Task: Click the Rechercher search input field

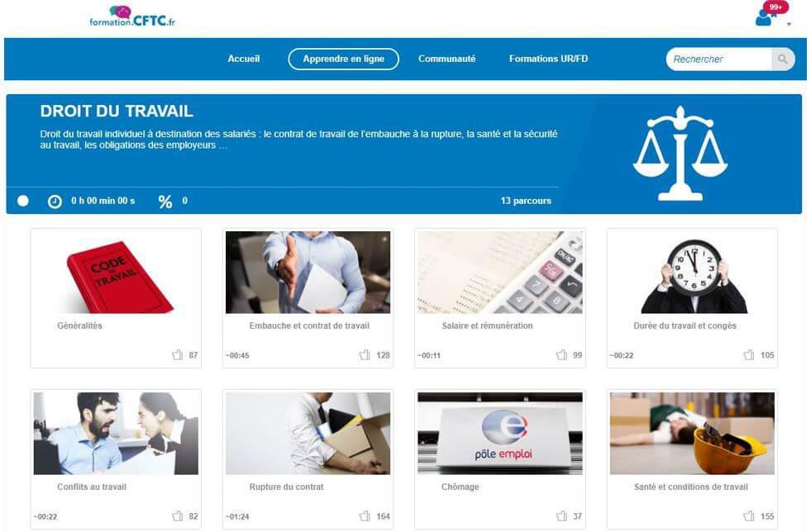Action: (719, 59)
